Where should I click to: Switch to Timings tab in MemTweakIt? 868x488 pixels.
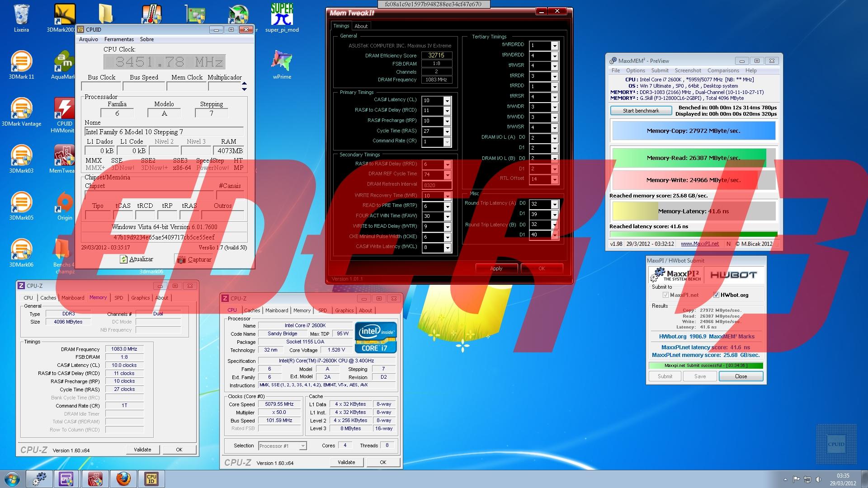pyautogui.click(x=341, y=26)
